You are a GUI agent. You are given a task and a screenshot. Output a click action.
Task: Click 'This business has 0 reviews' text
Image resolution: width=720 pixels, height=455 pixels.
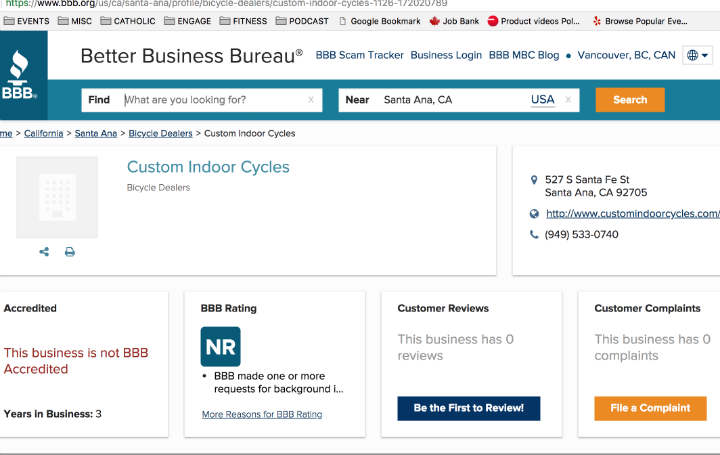[456, 348]
